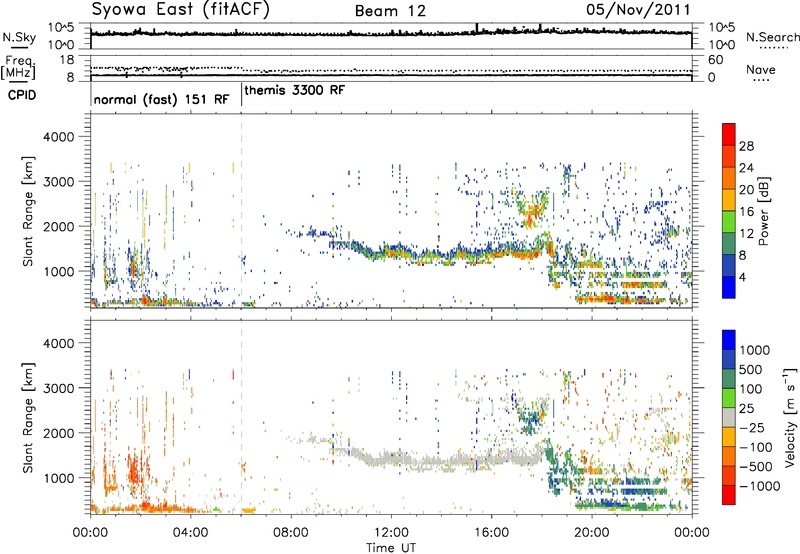
Task: Select the "60" Nave axis tick
Action: coord(715,60)
